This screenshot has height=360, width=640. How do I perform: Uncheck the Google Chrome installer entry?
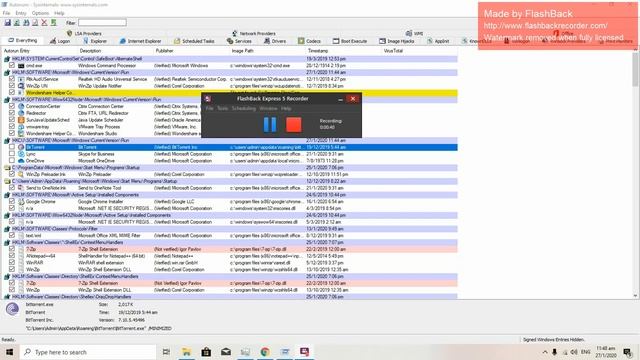point(12,202)
